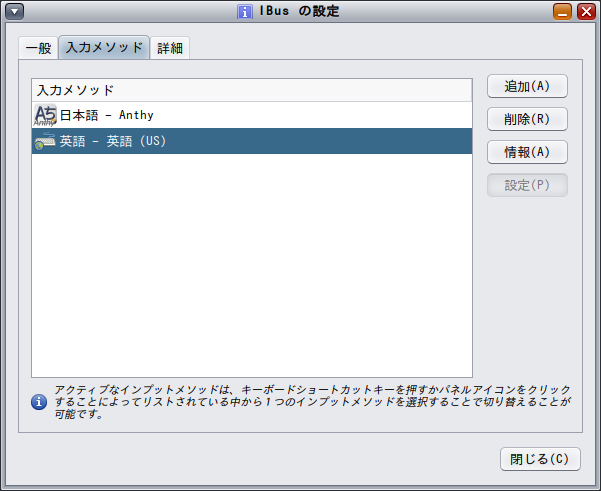Switch to the 一般 tab
Image resolution: width=601 pixels, height=491 pixels.
(38, 48)
